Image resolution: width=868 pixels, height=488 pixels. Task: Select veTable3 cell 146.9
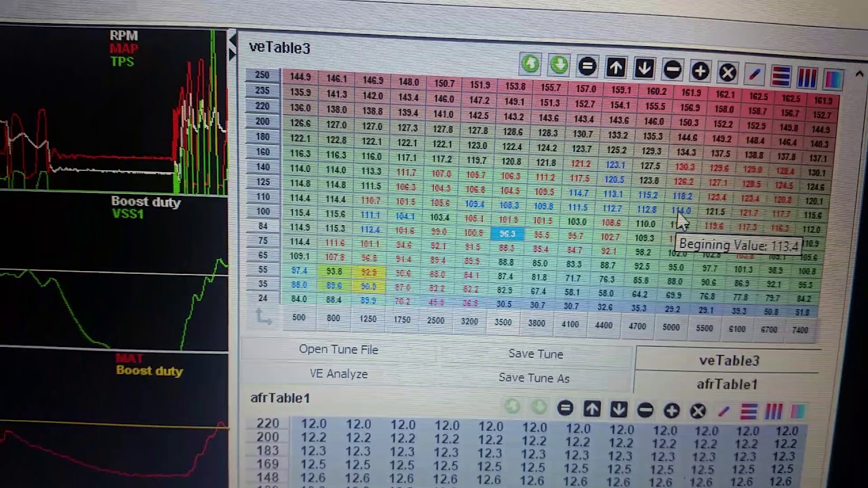(372, 80)
